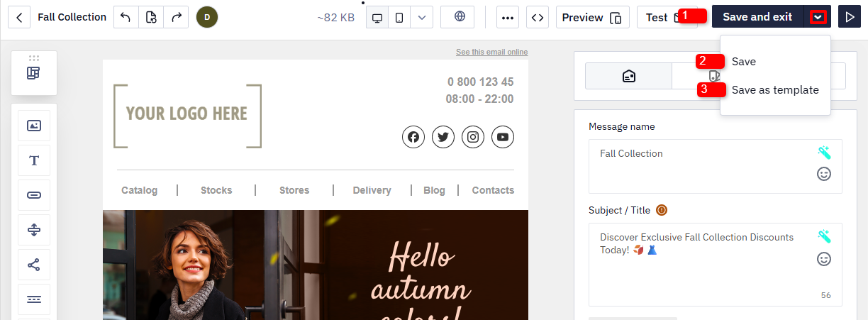Image resolution: width=868 pixels, height=320 pixels.
Task: Select the YOUR LOGO HERE image
Action: pyautogui.click(x=187, y=116)
